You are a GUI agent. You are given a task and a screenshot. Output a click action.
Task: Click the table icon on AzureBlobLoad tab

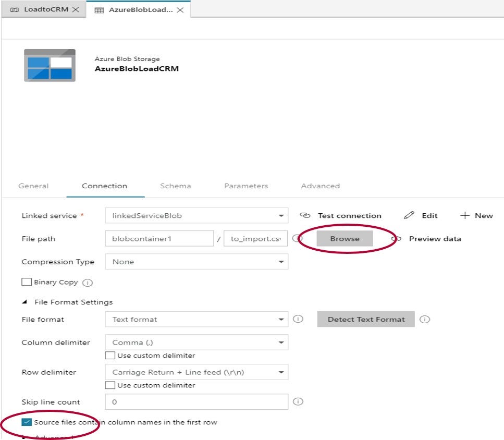[x=99, y=10]
